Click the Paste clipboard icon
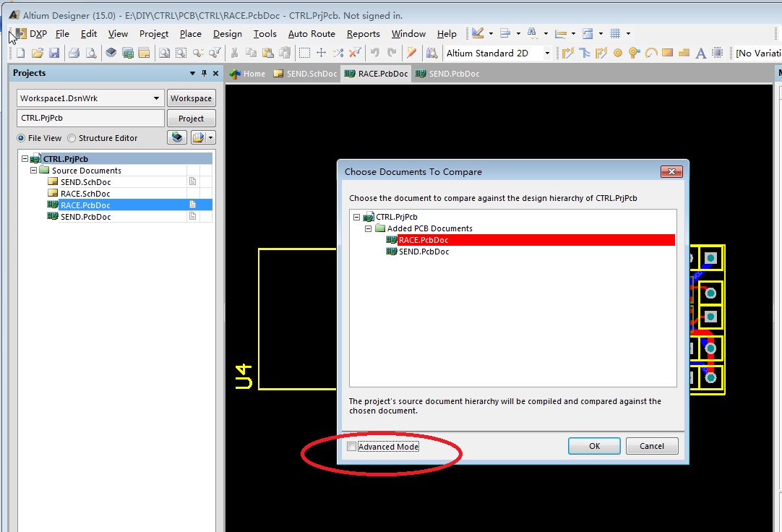This screenshot has width=782, height=532. click(x=268, y=53)
